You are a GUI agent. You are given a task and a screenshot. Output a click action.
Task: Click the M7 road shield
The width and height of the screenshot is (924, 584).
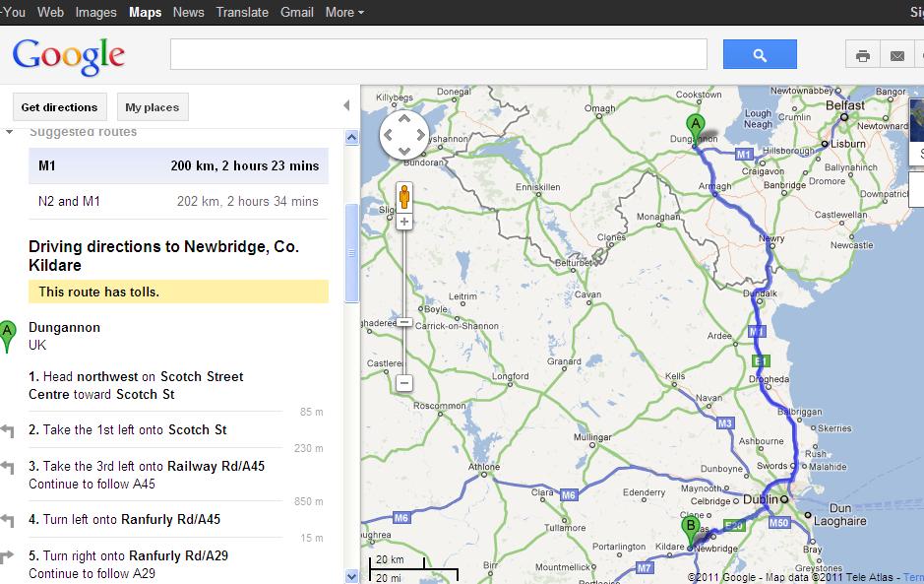(x=645, y=568)
